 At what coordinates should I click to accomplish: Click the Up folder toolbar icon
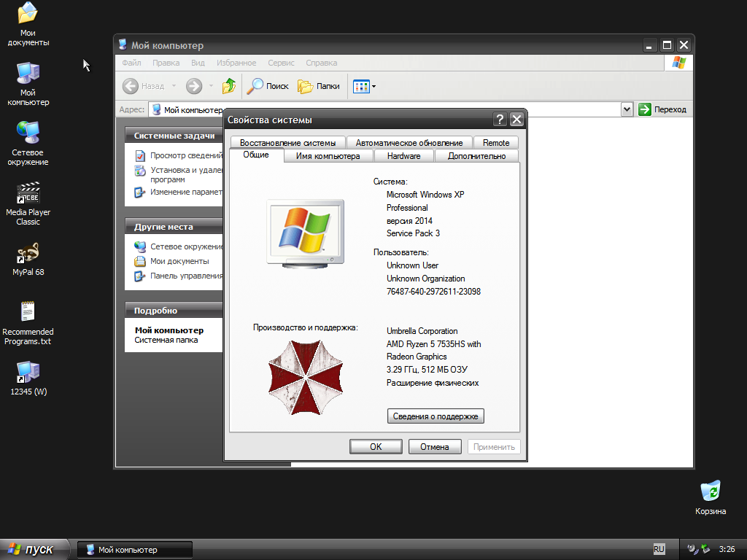pyautogui.click(x=229, y=86)
